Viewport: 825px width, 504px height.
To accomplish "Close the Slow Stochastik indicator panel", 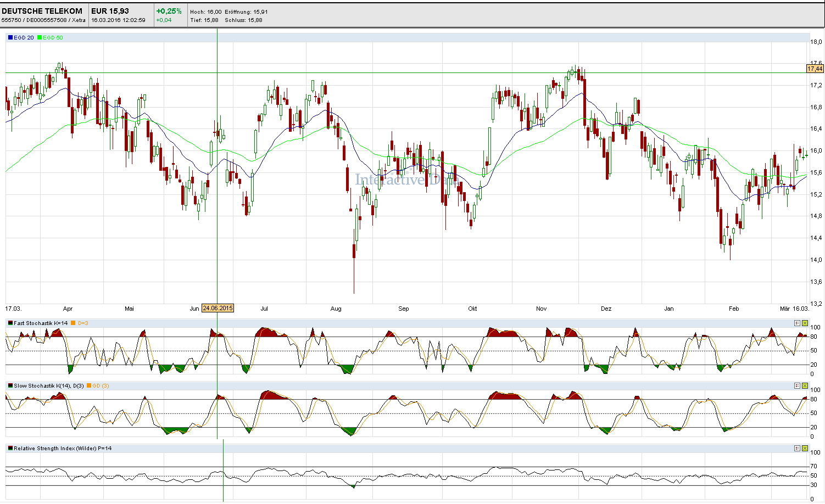I will tap(805, 386).
